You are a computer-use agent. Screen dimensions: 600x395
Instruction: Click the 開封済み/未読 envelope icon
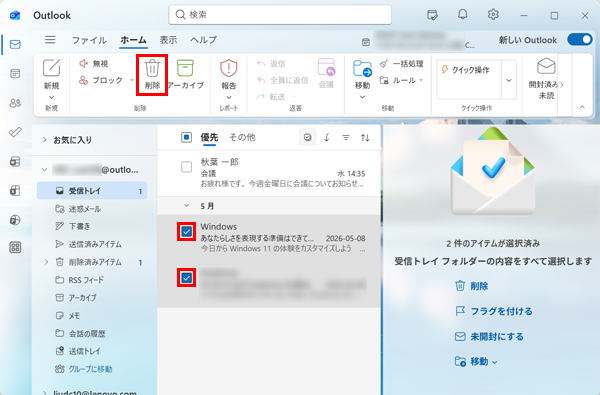pyautogui.click(x=546, y=66)
